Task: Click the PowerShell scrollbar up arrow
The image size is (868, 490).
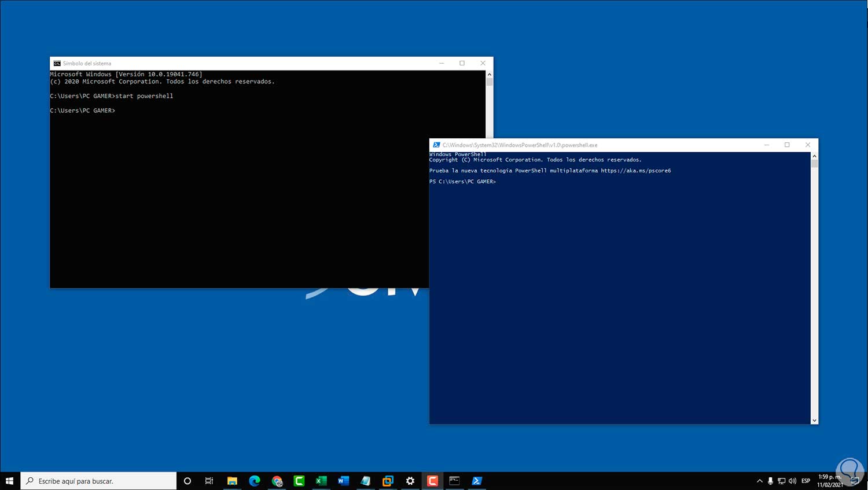Action: (x=814, y=156)
